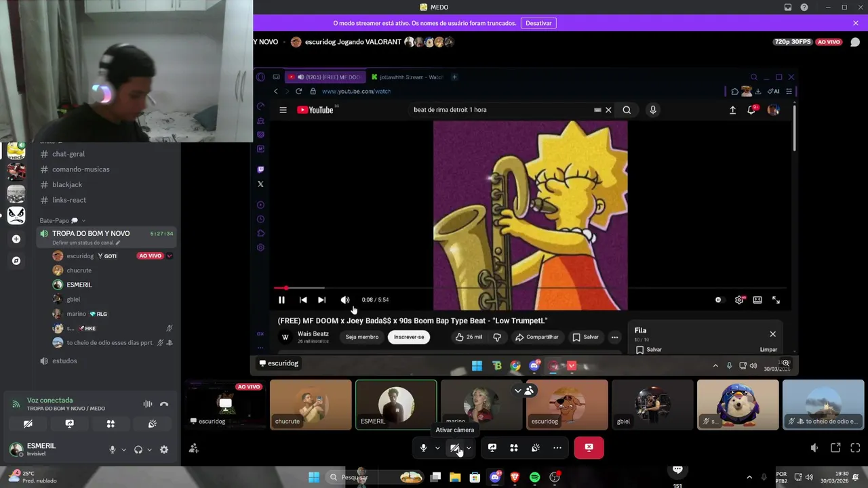Open output device arrow beside headphones
Image resolution: width=868 pixels, height=488 pixels.
[149, 449]
